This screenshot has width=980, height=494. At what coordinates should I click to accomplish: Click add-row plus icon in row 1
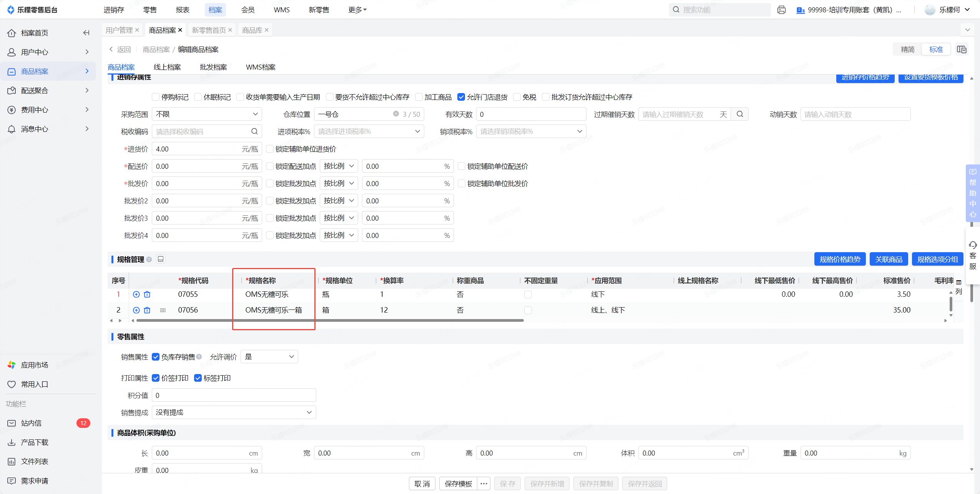[x=136, y=294]
